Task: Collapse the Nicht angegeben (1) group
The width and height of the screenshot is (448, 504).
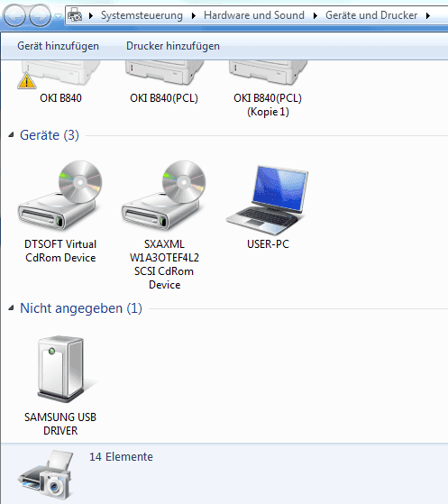Action: pos(11,308)
